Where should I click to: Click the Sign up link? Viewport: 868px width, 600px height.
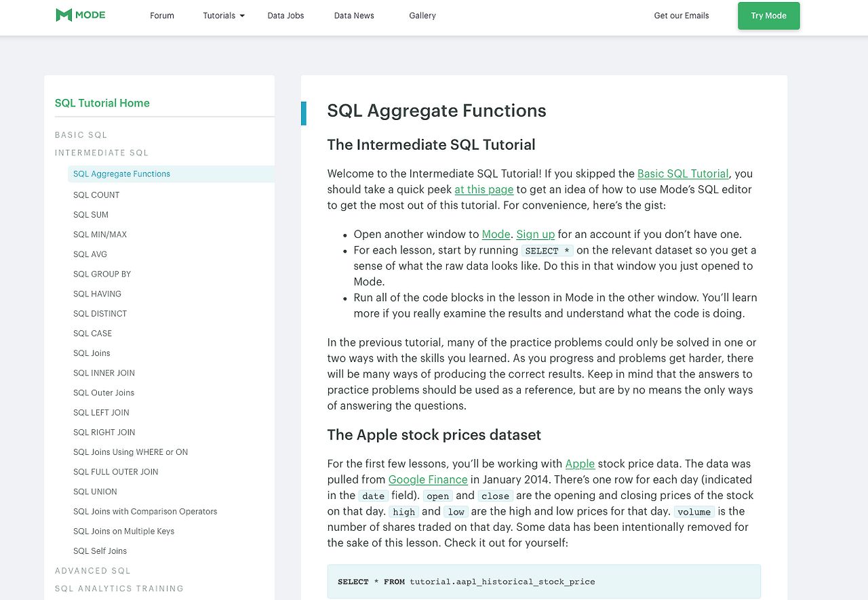point(536,234)
